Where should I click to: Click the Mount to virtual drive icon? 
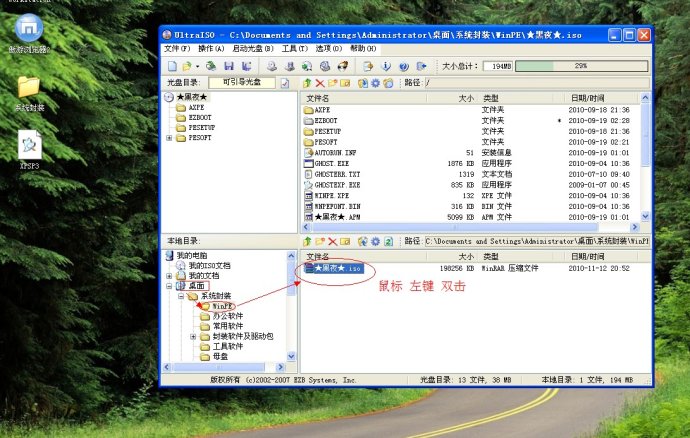point(325,66)
